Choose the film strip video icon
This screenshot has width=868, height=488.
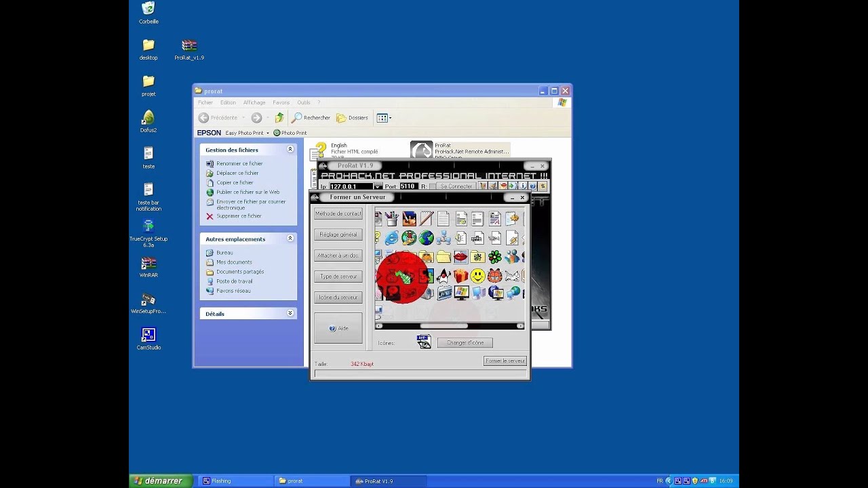point(445,293)
